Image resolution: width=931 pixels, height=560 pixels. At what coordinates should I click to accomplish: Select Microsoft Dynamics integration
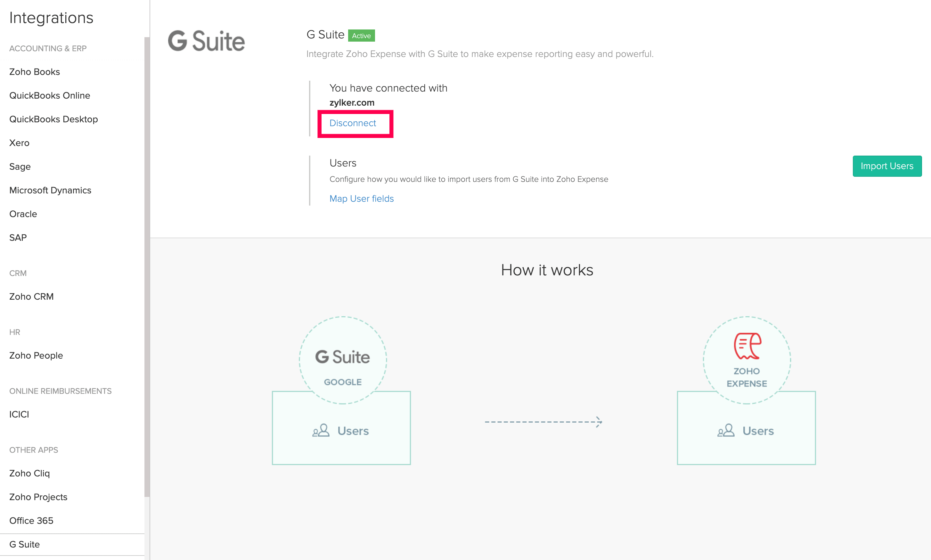(50, 190)
